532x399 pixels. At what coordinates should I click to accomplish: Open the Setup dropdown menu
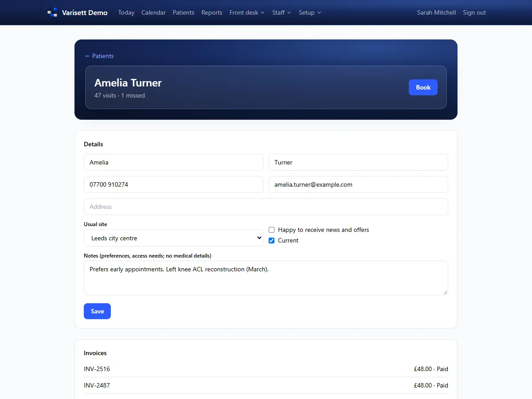pos(310,12)
